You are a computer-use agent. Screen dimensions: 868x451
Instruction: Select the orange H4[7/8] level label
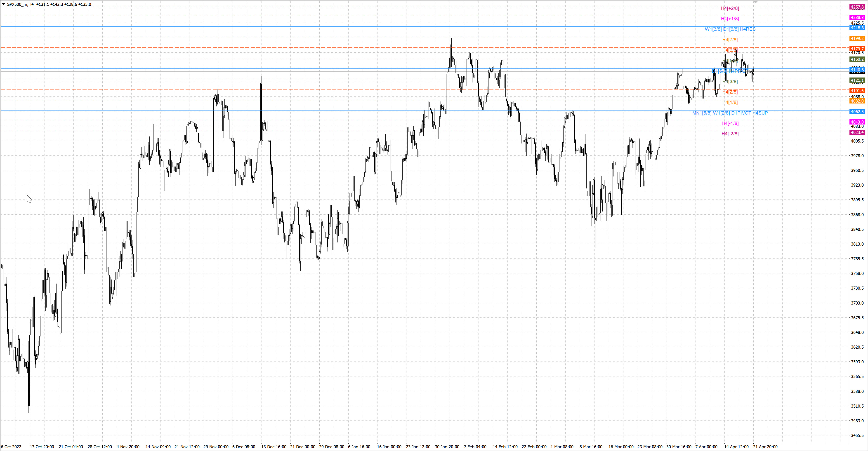(x=730, y=39)
